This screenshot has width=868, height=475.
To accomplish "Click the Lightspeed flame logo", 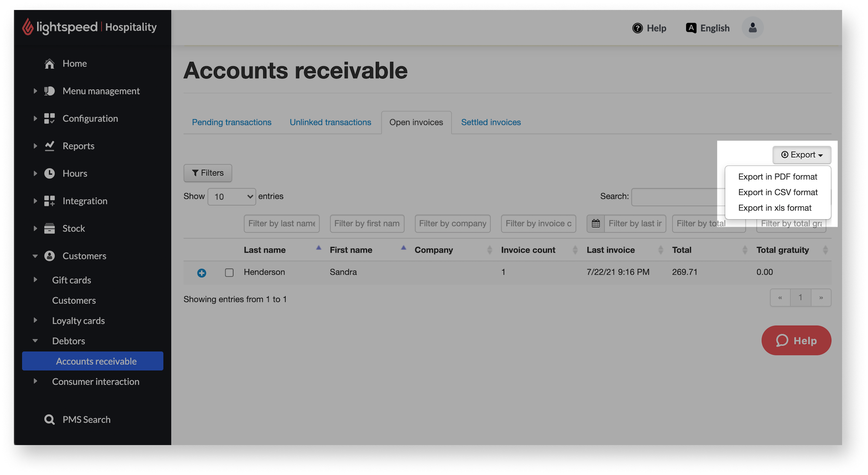I will (28, 27).
